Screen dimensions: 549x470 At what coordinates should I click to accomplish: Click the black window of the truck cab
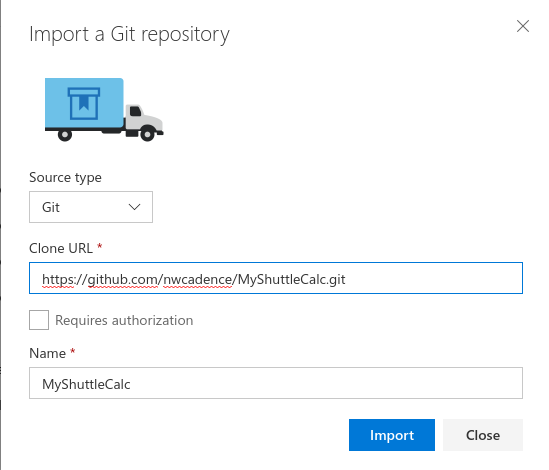135,111
